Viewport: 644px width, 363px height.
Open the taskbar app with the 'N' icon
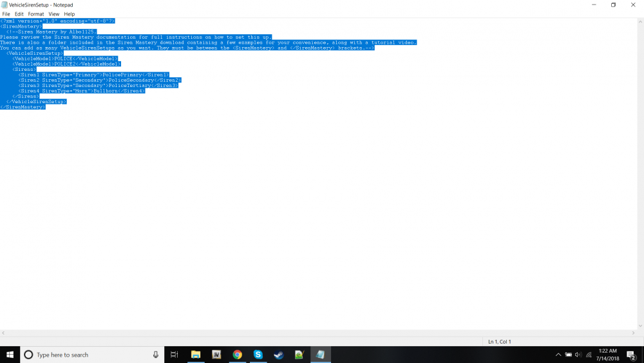point(216,355)
